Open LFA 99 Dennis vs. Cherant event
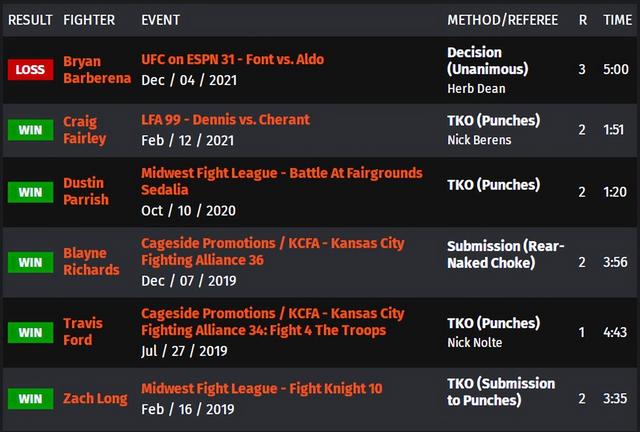The image size is (640, 432). (x=225, y=121)
